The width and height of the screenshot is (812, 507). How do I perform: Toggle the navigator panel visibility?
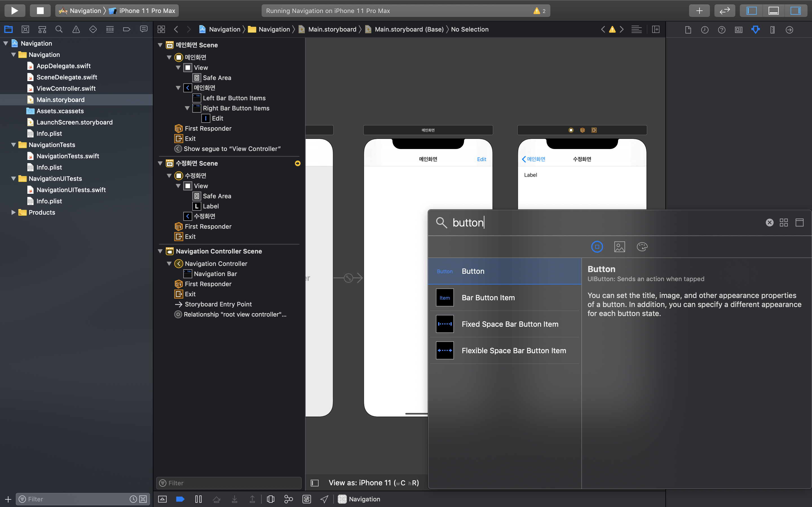click(x=751, y=11)
